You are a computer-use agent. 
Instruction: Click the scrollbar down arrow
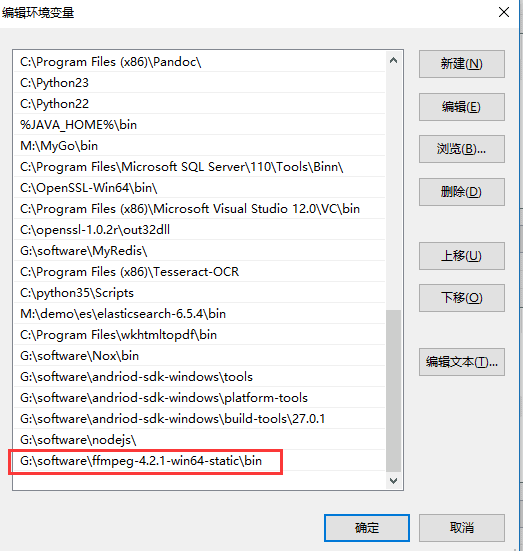coord(394,480)
